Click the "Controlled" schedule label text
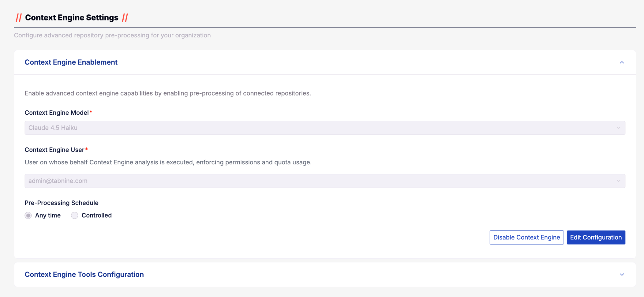 tap(97, 216)
